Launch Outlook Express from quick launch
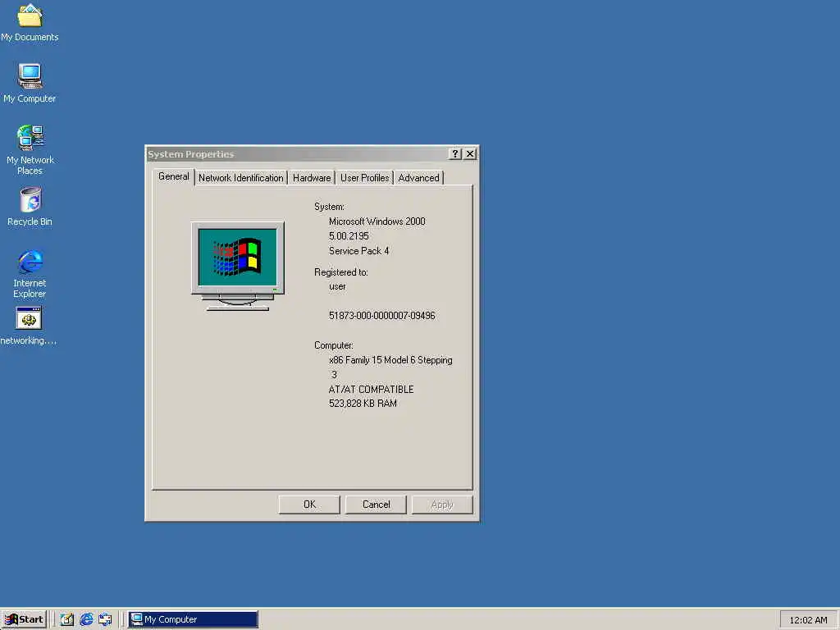The width and height of the screenshot is (840, 630). (106, 619)
